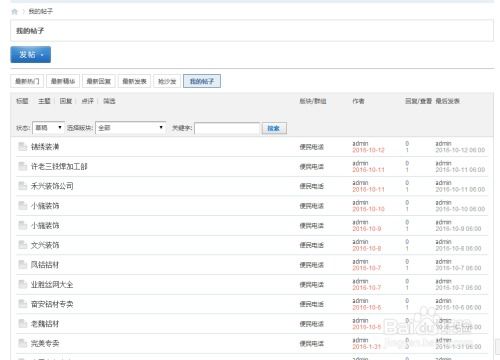The image size is (500, 360).
Task: Expand the 发帖 new post button arrow
Action: [x=42, y=55]
